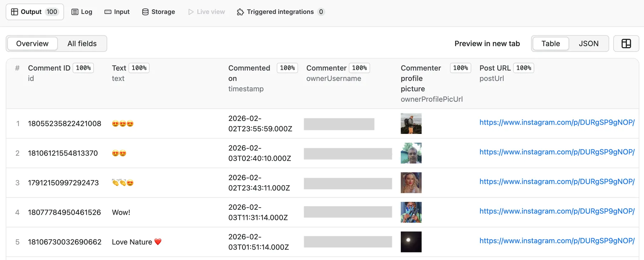Click timestamp 2026-02-03T01:51:14.000Z
This screenshot has width=644, height=260.
259,242
